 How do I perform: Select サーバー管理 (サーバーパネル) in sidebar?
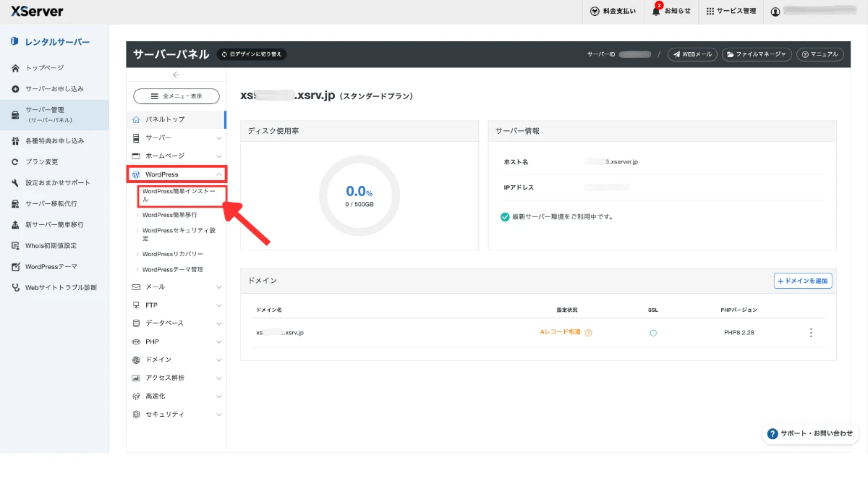coord(54,115)
